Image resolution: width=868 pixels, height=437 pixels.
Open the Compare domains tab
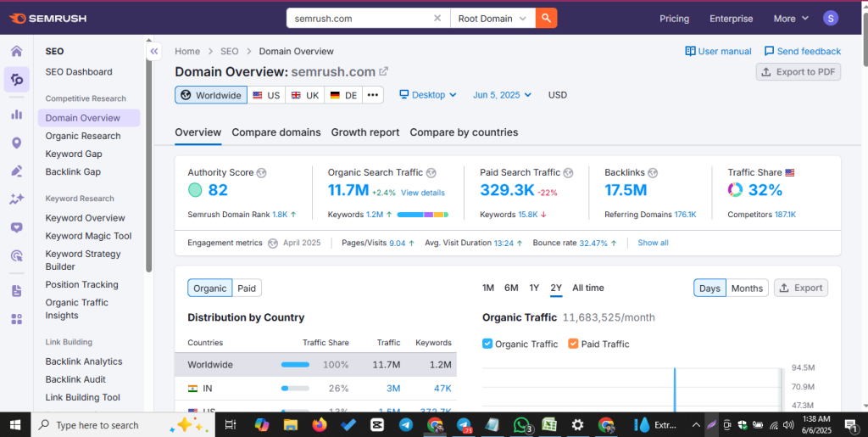click(x=276, y=132)
